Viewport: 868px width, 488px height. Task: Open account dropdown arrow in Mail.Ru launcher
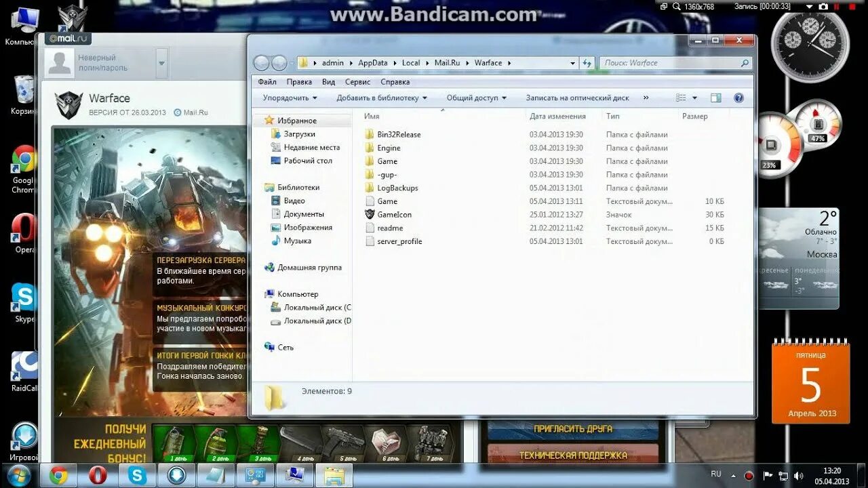(161, 64)
